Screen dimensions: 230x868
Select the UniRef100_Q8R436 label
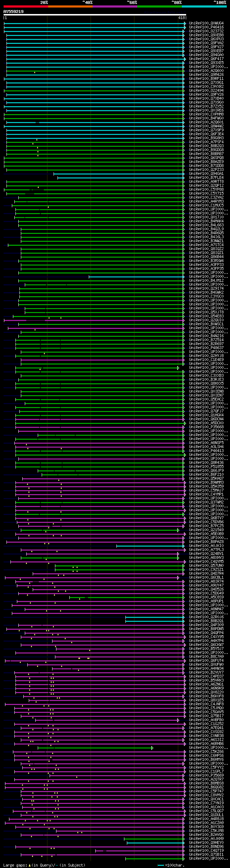pyautogui.click(x=206, y=463)
